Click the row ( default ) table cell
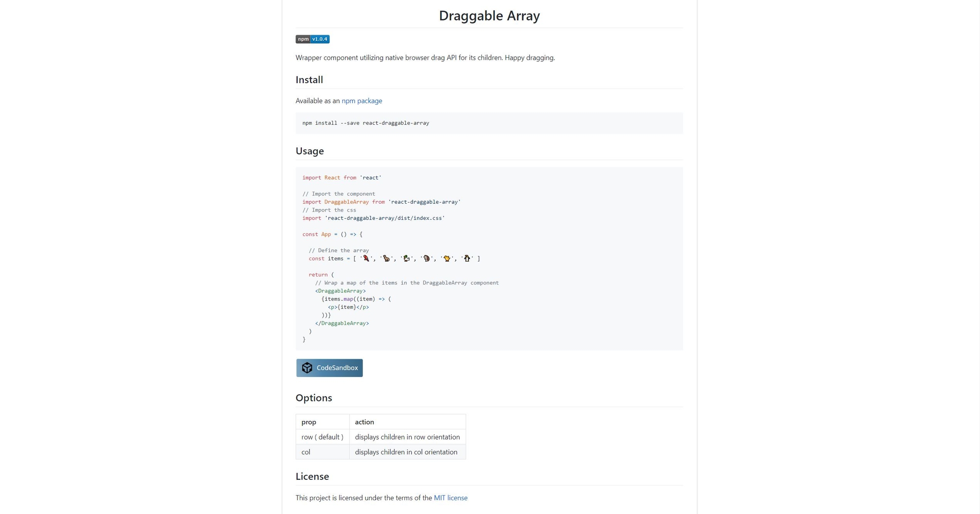980x514 pixels. (322, 437)
